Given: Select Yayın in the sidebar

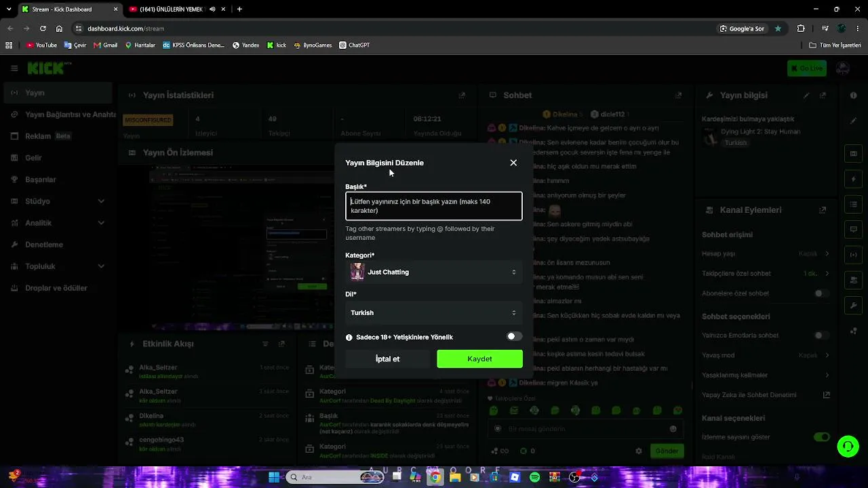Looking at the screenshot, I should point(57,93).
